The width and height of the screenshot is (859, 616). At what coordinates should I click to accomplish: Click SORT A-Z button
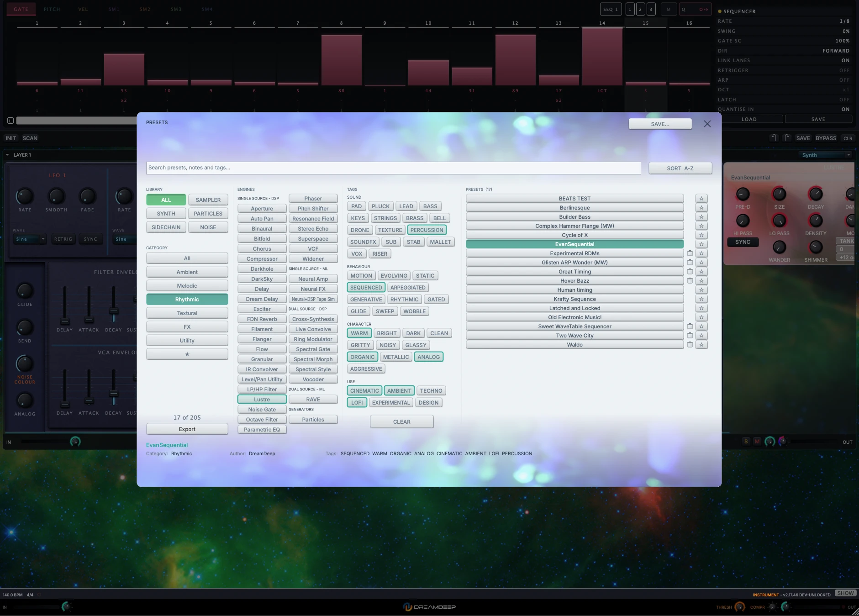coord(680,168)
